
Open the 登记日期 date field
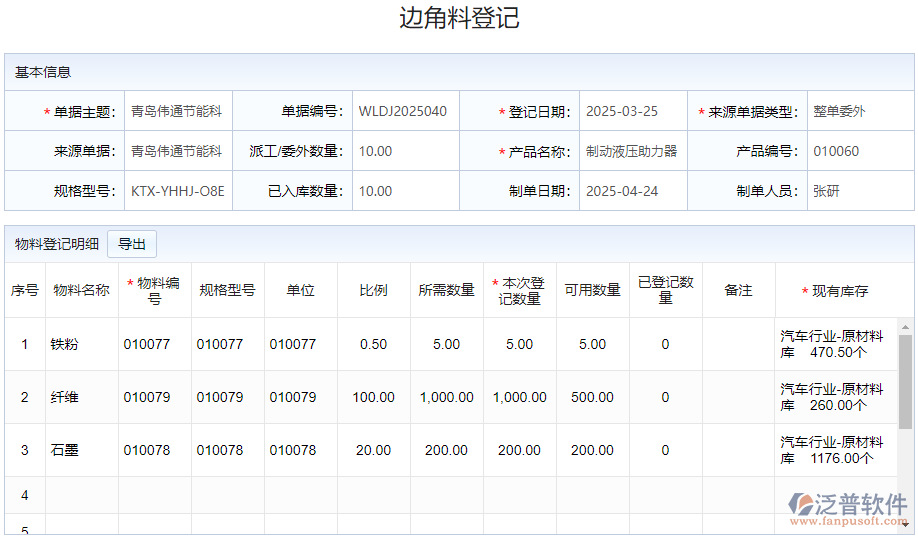coord(632,112)
